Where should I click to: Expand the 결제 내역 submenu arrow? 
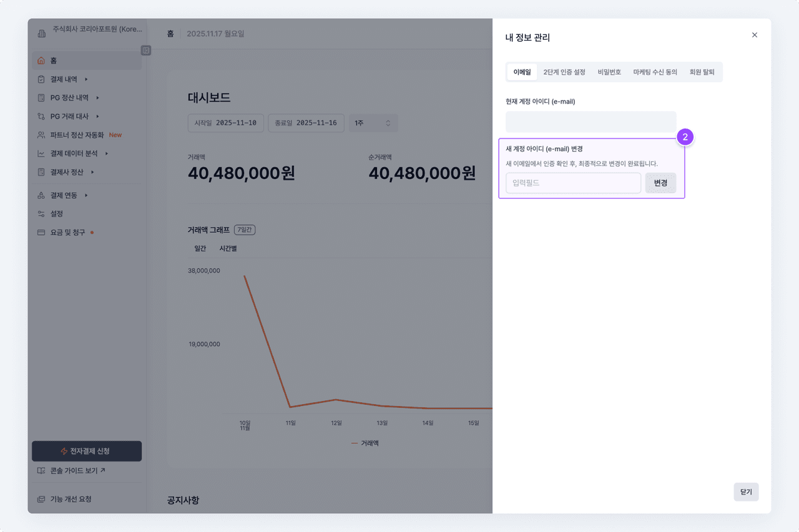pyautogui.click(x=86, y=79)
